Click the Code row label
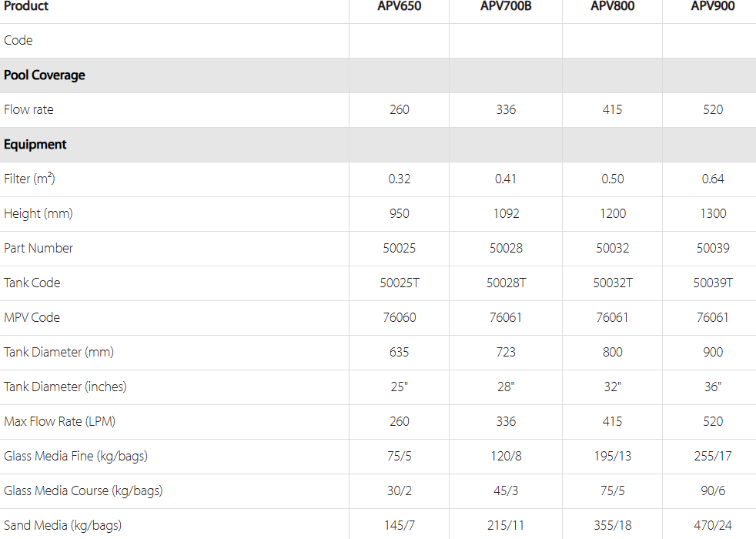 click(x=18, y=41)
